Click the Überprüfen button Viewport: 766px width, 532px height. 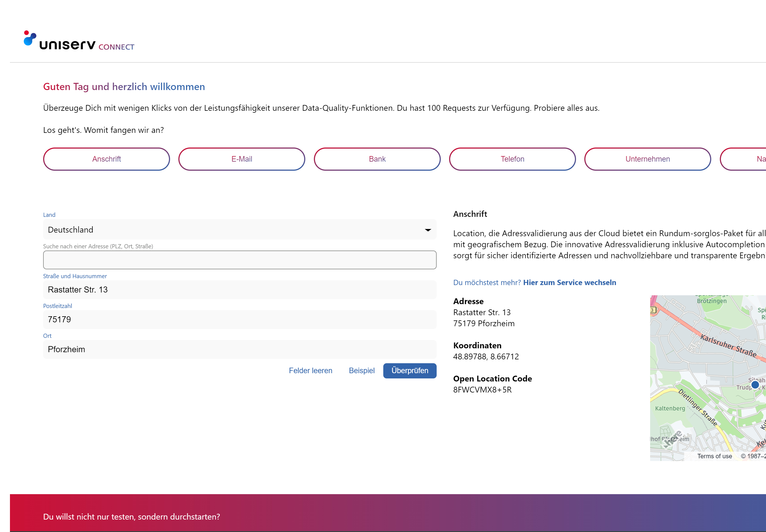pos(410,371)
